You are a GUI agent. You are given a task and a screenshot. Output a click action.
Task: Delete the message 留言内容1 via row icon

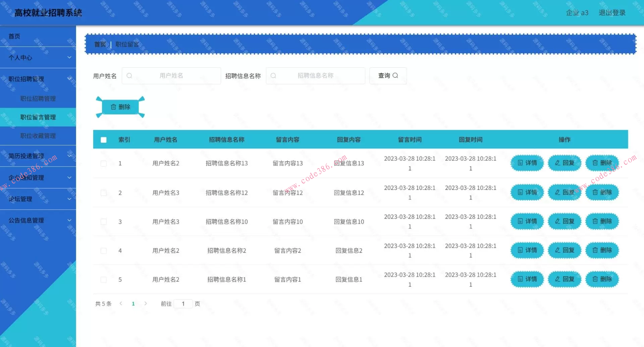pyautogui.click(x=602, y=279)
